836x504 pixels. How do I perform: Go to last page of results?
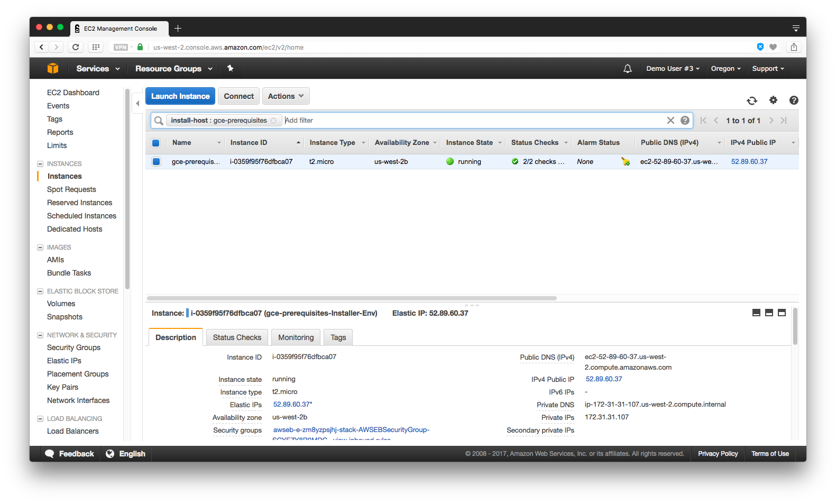click(x=784, y=121)
